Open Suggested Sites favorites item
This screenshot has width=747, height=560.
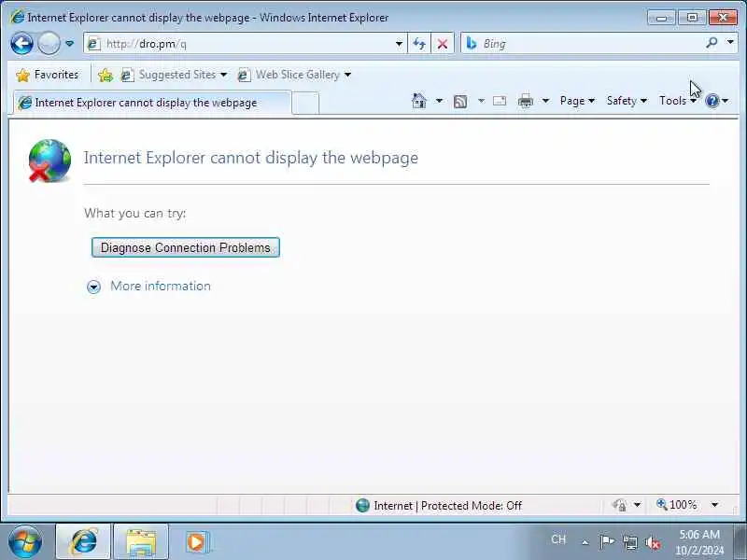click(x=174, y=75)
